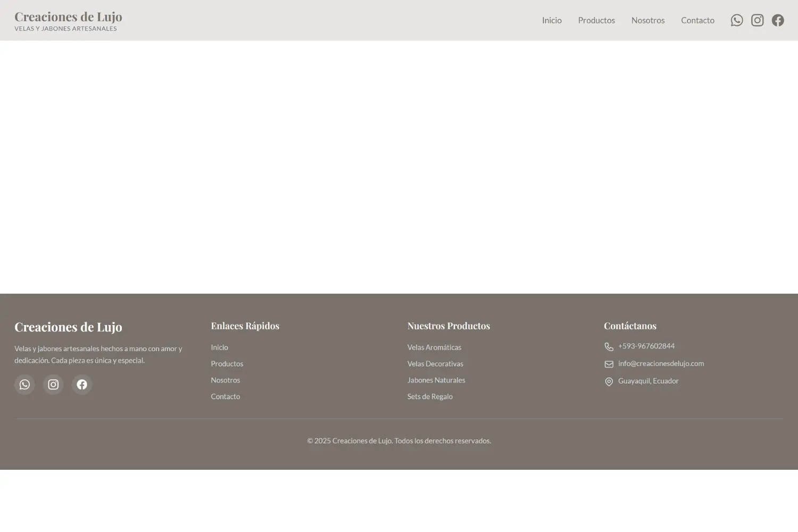Click the footer Facebook circle icon
The height and width of the screenshot is (532, 798).
pos(82,385)
